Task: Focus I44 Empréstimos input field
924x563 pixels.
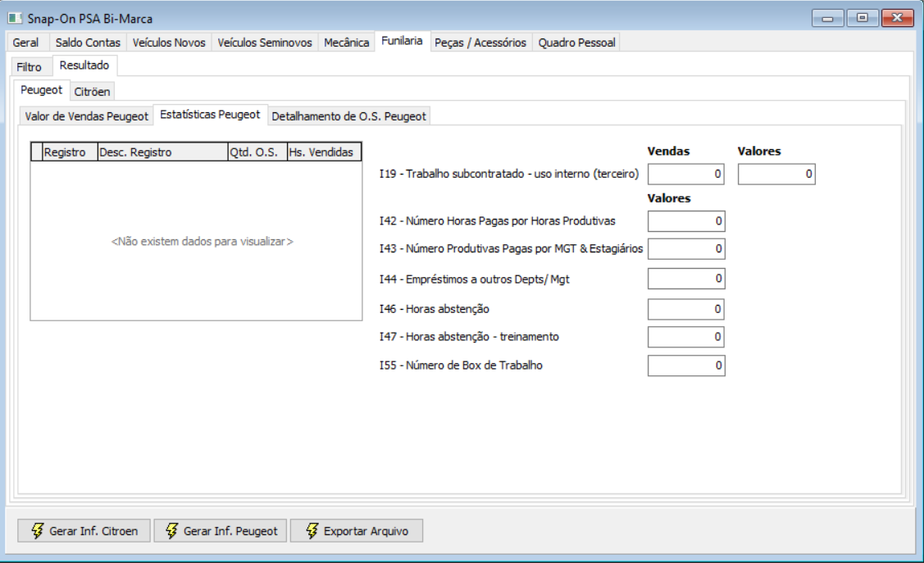Action: pos(686,279)
